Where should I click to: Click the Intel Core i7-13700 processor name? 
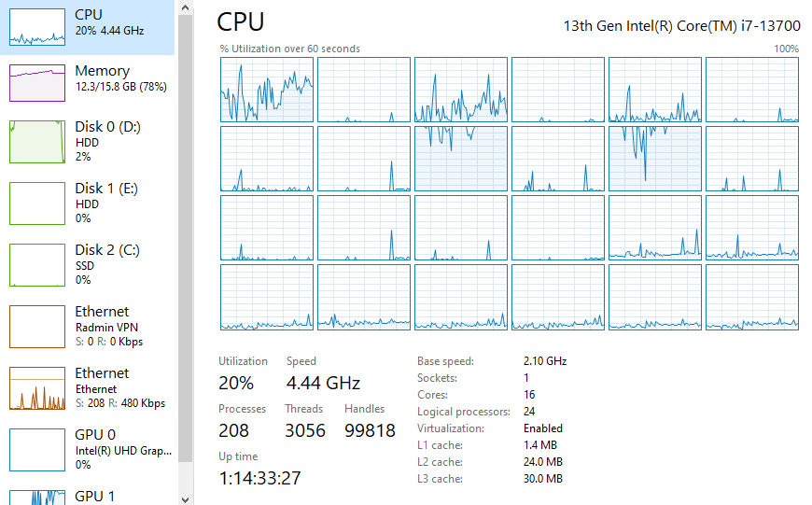681,25
